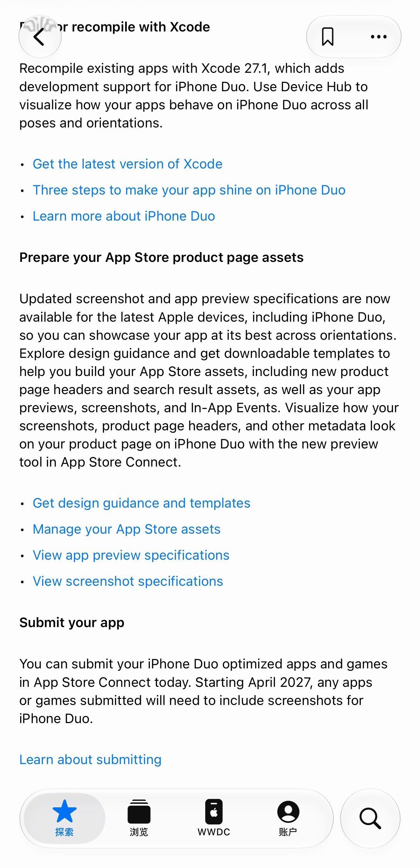Switch to the 浏览 tab

coord(139,818)
